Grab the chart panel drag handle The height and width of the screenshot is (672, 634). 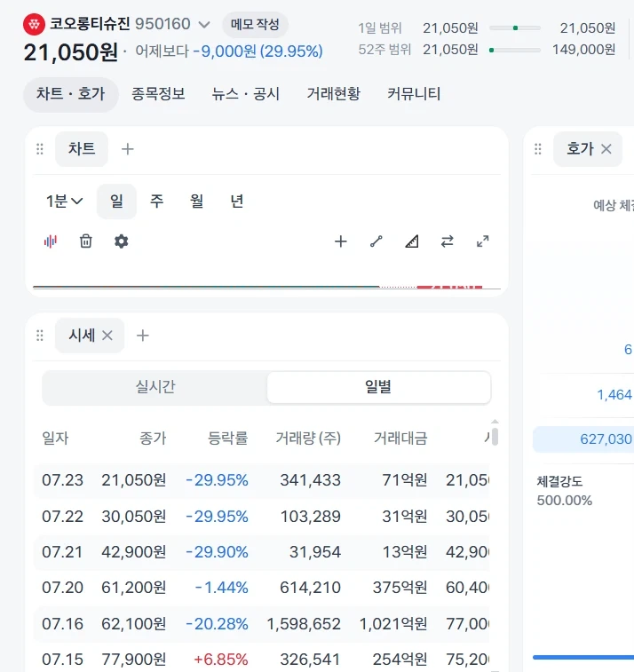click(x=40, y=149)
